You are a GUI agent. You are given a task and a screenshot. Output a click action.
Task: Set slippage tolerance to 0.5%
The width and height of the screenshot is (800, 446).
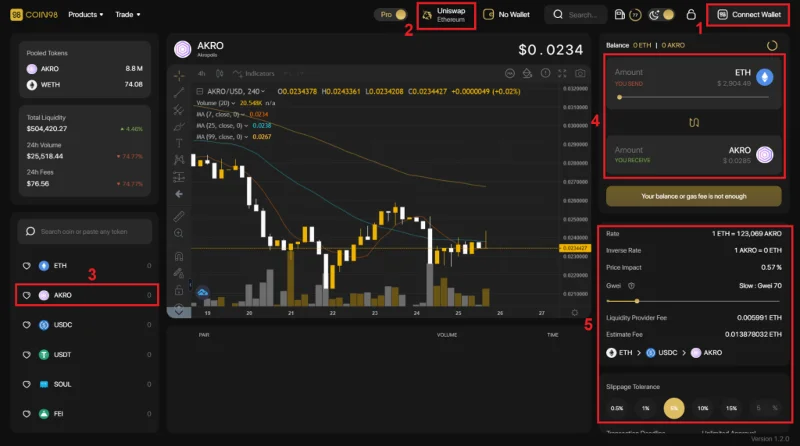tap(617, 408)
